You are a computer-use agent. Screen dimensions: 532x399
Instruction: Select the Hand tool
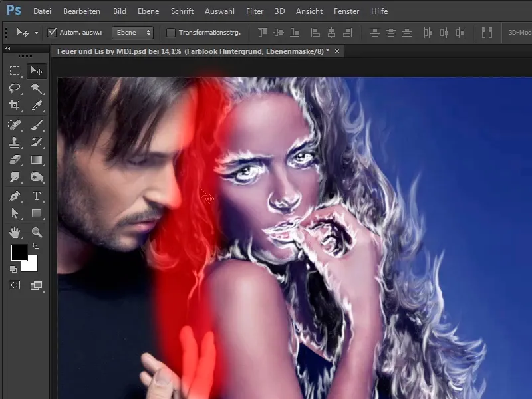(x=14, y=233)
